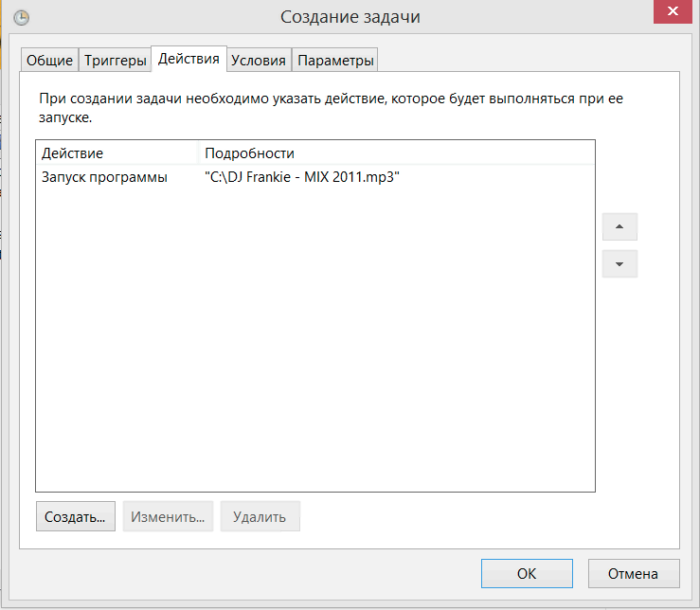Image resolution: width=700 pixels, height=610 pixels.
Task: Select the Действия tab
Action: pos(189,59)
